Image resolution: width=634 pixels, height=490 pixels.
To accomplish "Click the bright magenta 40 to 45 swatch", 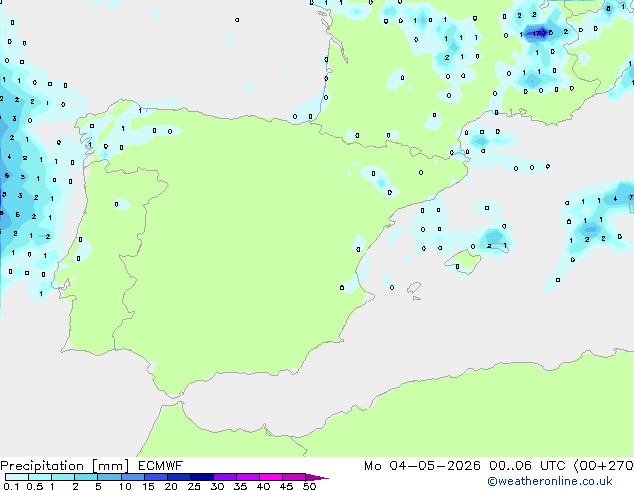I will (x=271, y=477).
